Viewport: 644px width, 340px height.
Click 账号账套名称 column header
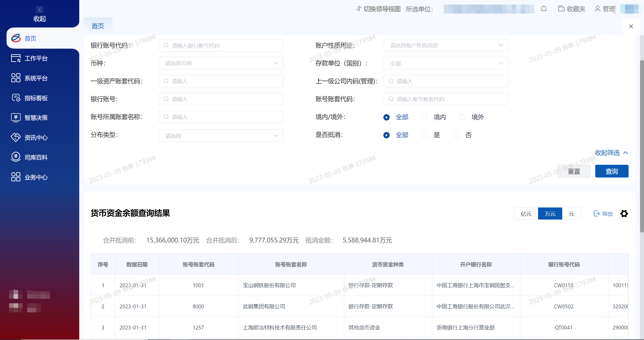(291, 264)
